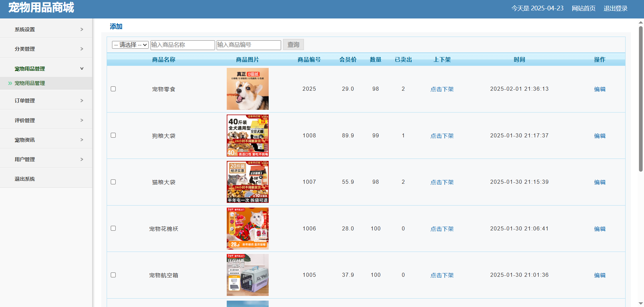Select 宠物用品管理 submenu item
This screenshot has height=307, width=644.
point(30,83)
